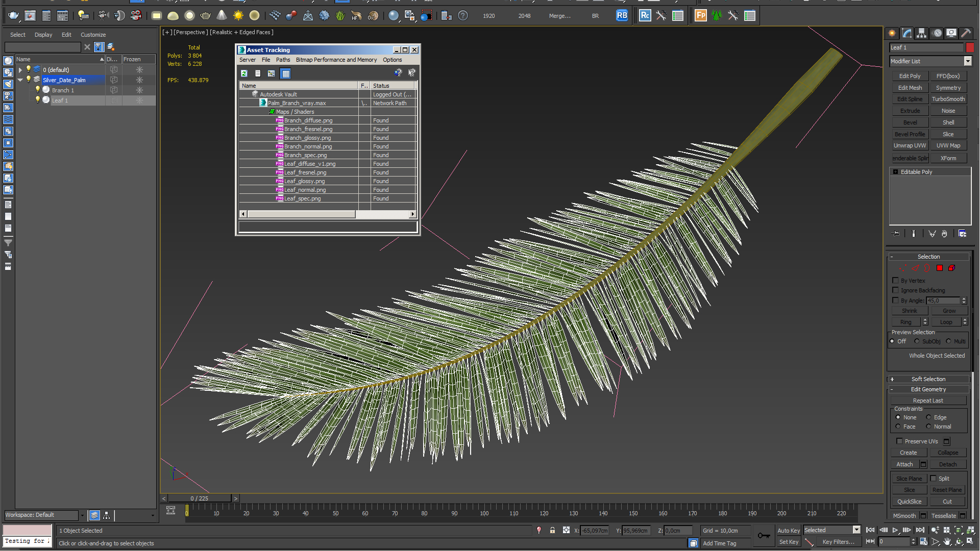
Task: Click the Unwrap UVW button
Action: point(910,145)
